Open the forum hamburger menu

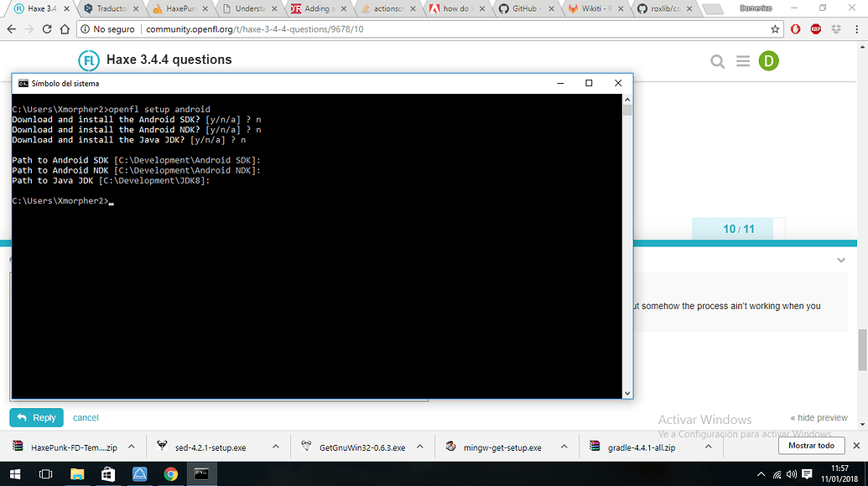(743, 61)
